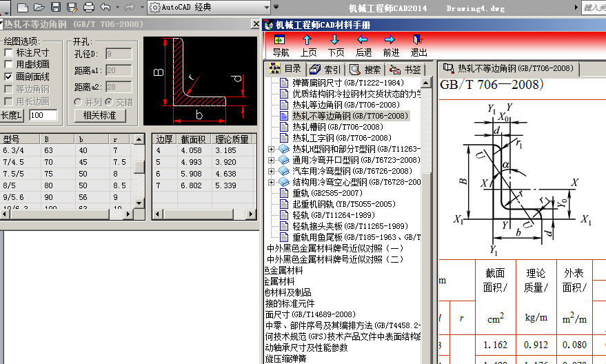Open the 搜索 search tab
Screen dimensions: 606x364
coord(365,70)
